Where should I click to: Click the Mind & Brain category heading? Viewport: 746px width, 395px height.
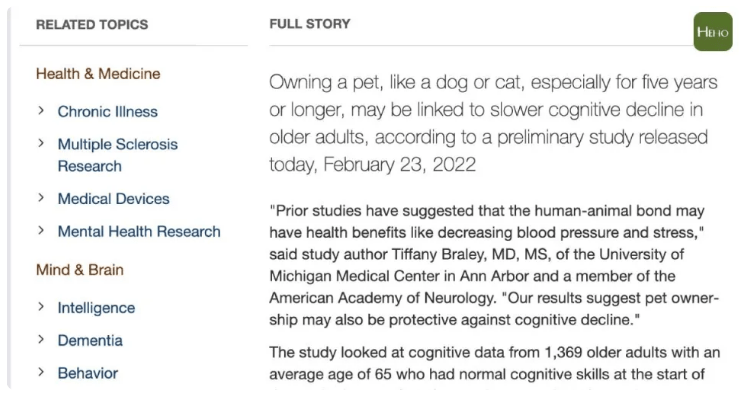(x=80, y=270)
